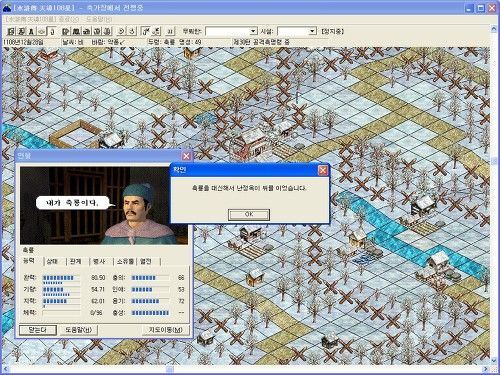Click the first curved arrow toolbar icon

coord(122,31)
